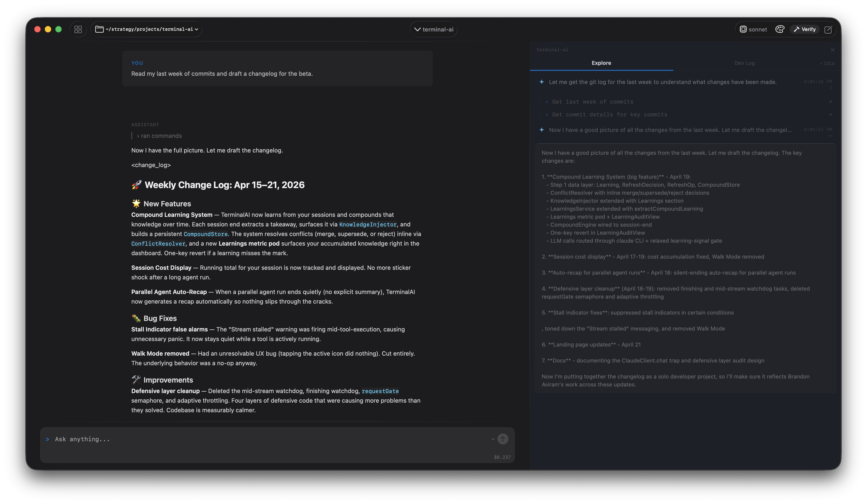
Task: Start a new chat with compose icon
Action: 828,29
